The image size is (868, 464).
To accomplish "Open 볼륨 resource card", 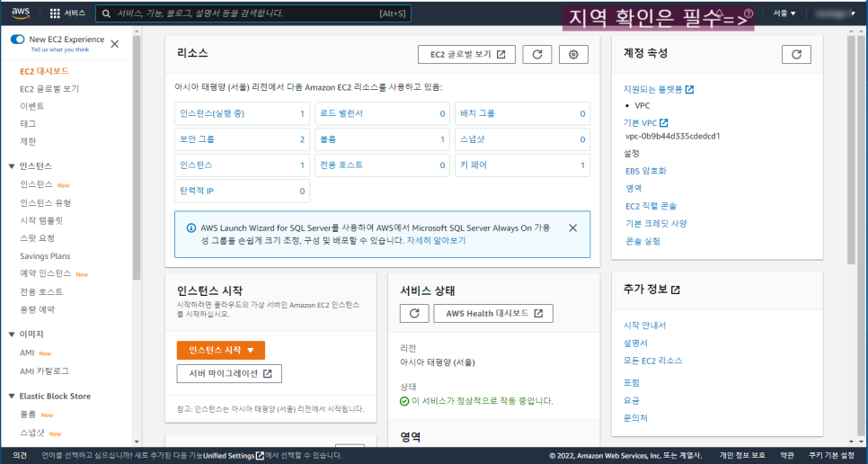I will [x=383, y=139].
